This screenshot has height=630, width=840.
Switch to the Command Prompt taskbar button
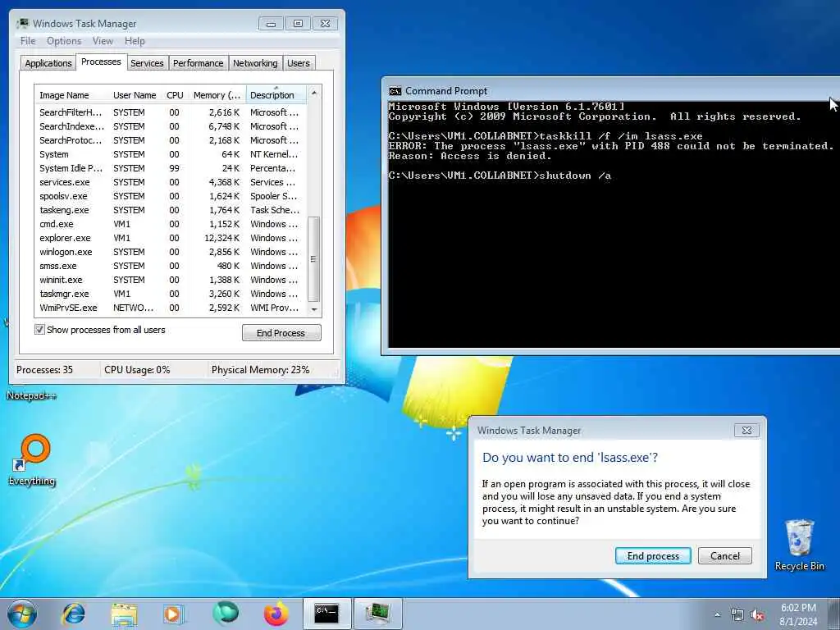326,614
